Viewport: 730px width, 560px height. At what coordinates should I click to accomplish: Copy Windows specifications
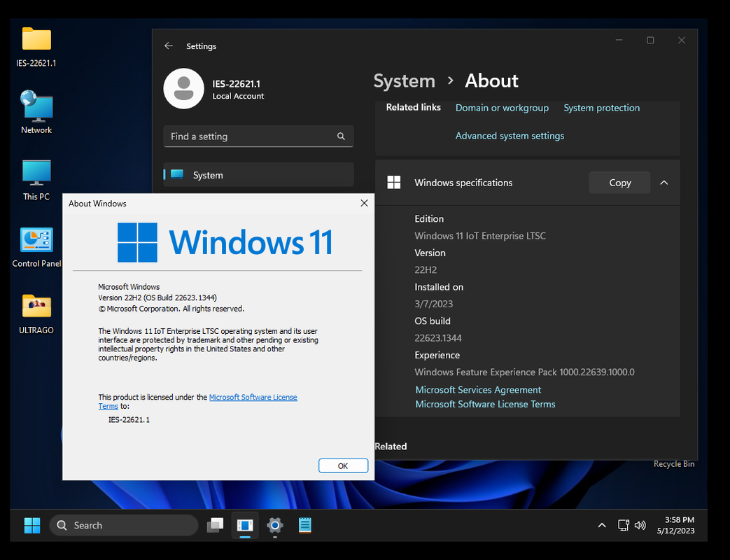click(619, 183)
